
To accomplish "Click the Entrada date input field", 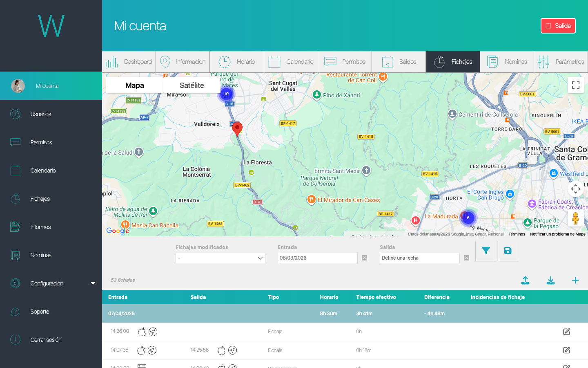I will (x=318, y=258).
